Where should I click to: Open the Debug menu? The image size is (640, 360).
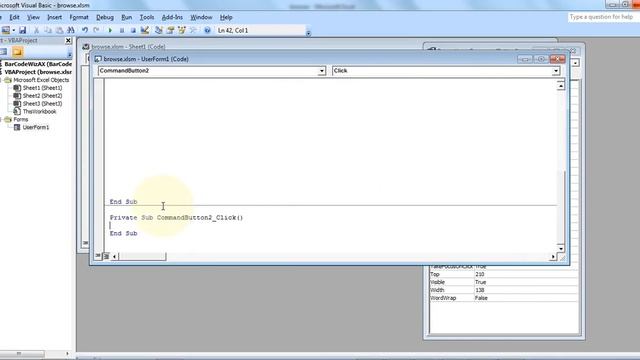point(105,17)
